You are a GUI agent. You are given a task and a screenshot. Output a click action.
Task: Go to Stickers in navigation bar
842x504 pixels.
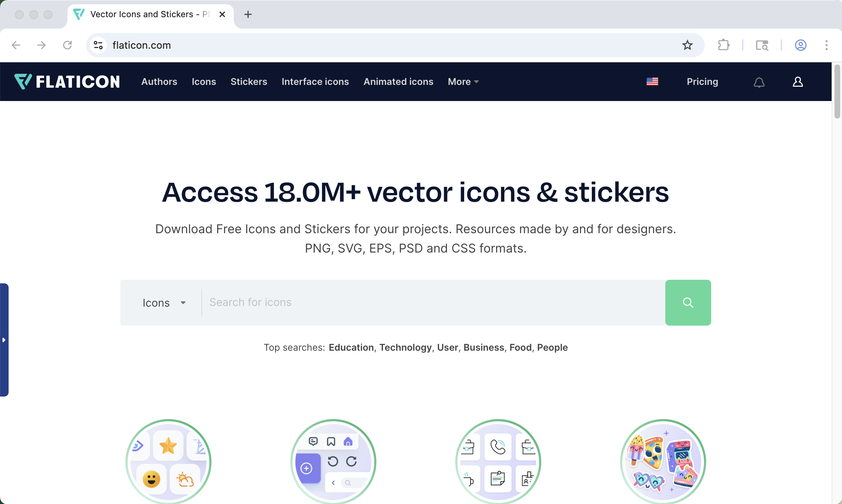249,82
